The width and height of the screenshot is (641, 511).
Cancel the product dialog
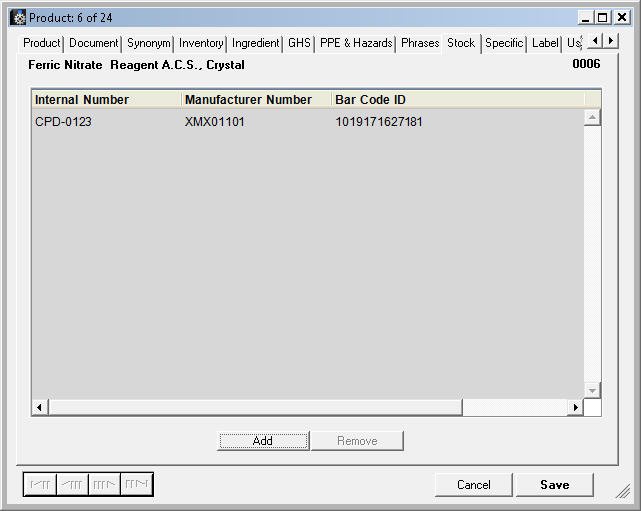(x=474, y=485)
